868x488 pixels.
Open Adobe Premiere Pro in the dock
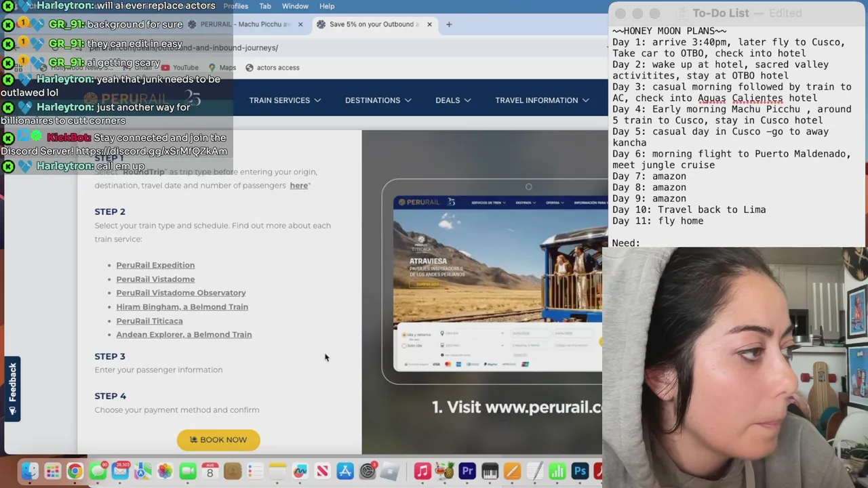(x=467, y=471)
